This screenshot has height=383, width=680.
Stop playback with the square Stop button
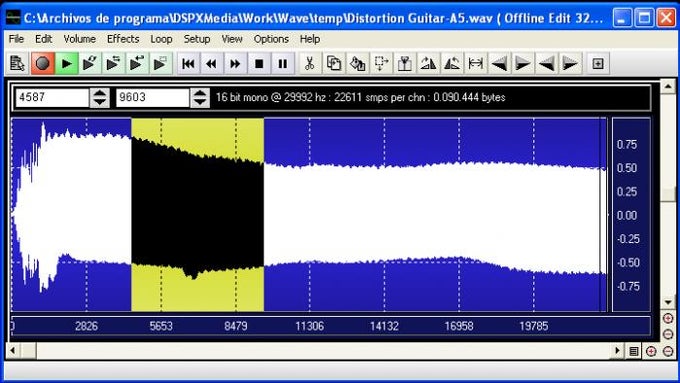click(x=259, y=64)
